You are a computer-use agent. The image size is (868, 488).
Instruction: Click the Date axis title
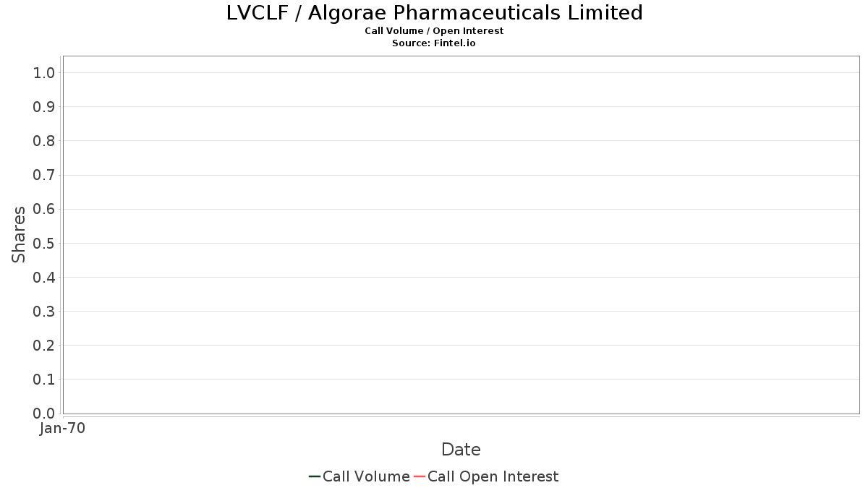[461, 450]
